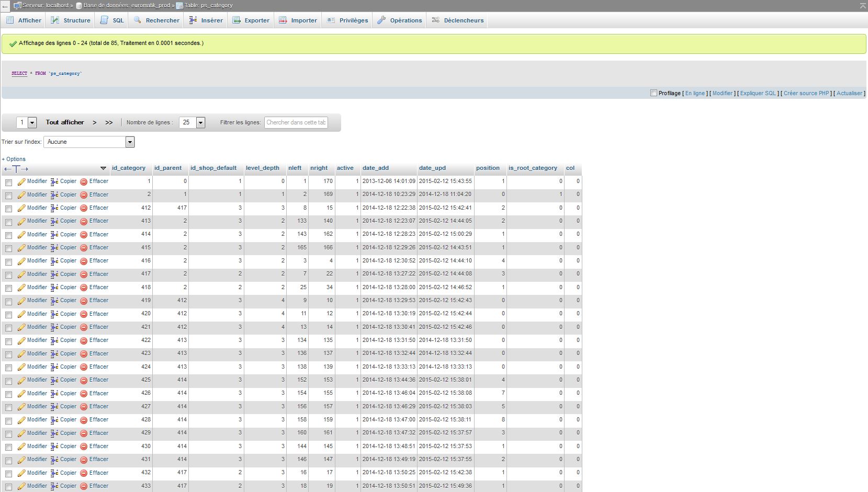The height and width of the screenshot is (492, 868).
Task: Click the database icon in the breadcrumb
Action: click(79, 5)
